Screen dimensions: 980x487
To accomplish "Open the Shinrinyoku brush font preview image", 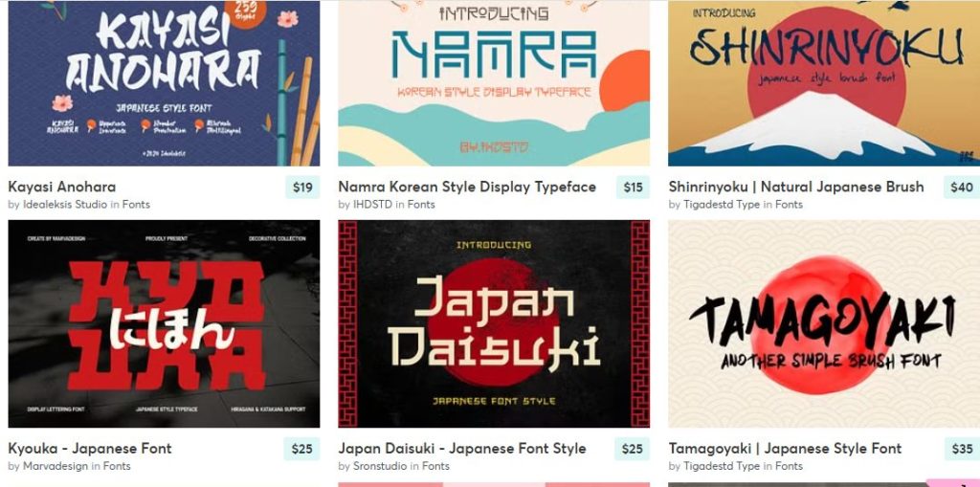I will click(824, 83).
